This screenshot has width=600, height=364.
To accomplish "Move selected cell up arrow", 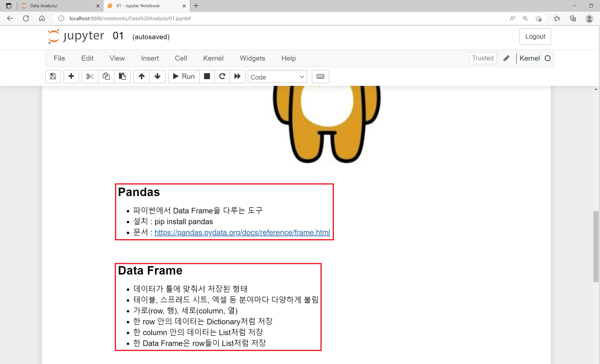I will (141, 77).
